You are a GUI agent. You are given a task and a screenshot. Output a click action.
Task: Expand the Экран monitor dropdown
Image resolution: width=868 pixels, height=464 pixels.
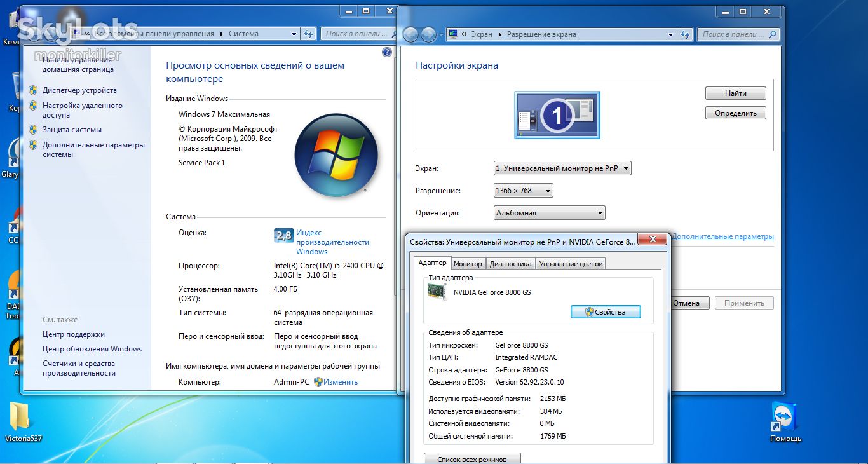(562, 168)
